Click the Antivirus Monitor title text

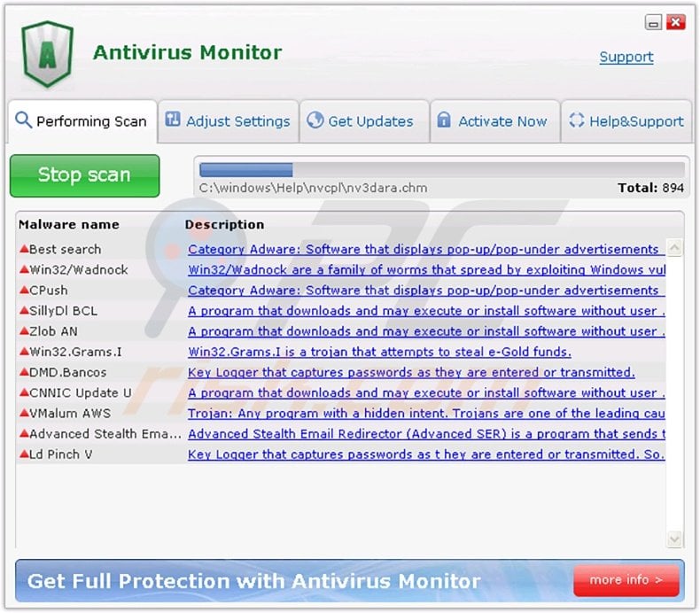coord(187,52)
